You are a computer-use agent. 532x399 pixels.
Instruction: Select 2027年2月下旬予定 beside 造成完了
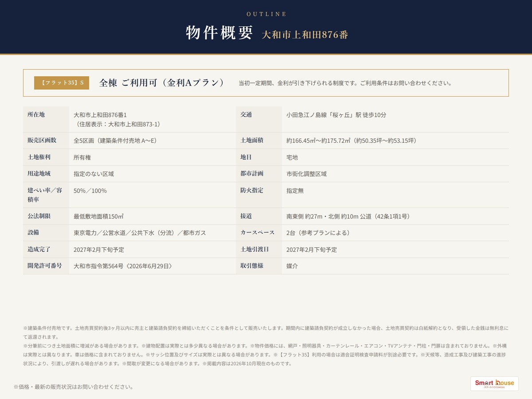click(x=99, y=250)
